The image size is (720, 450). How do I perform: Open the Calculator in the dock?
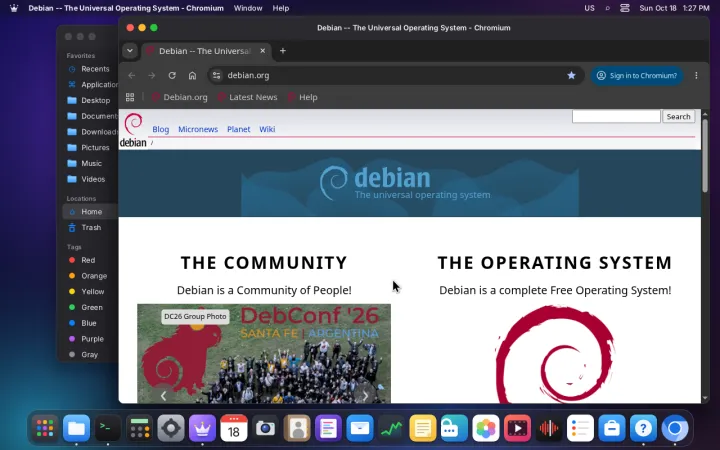[140, 428]
